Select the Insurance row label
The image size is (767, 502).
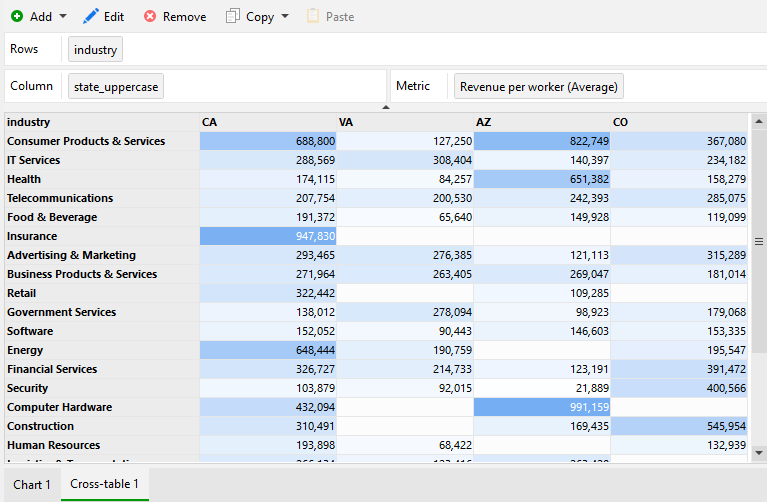pyautogui.click(x=102, y=236)
